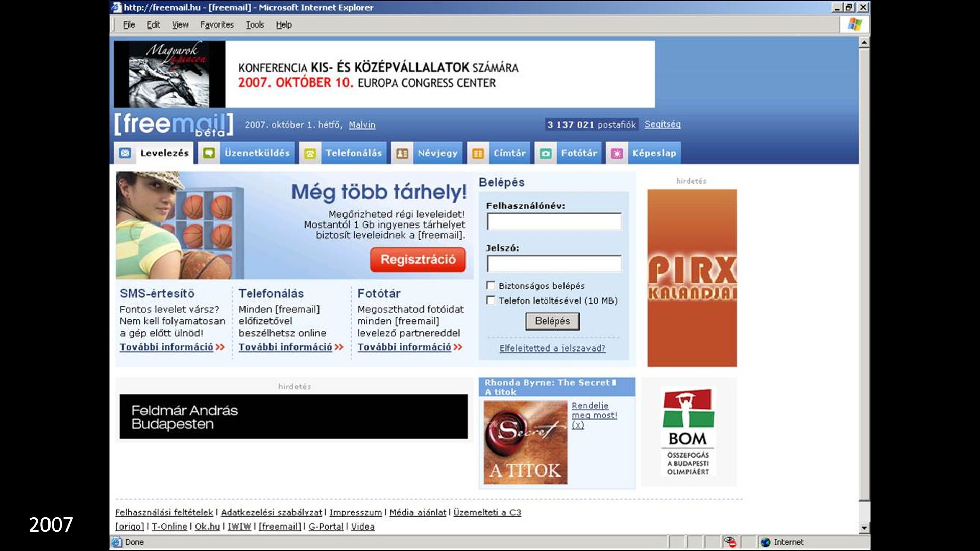Switch to the Levelezés tab
This screenshot has height=551, width=980.
tap(154, 153)
